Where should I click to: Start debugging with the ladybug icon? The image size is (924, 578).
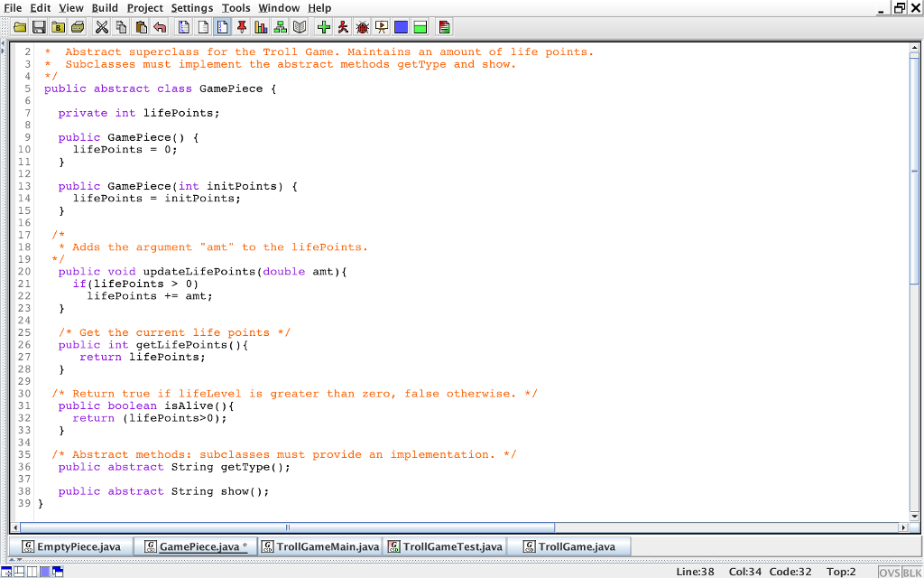362,26
